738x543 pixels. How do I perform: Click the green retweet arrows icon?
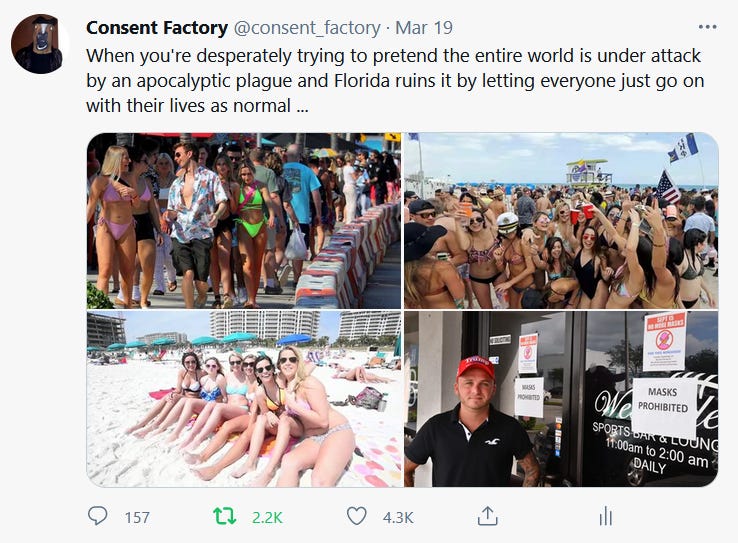[225, 516]
